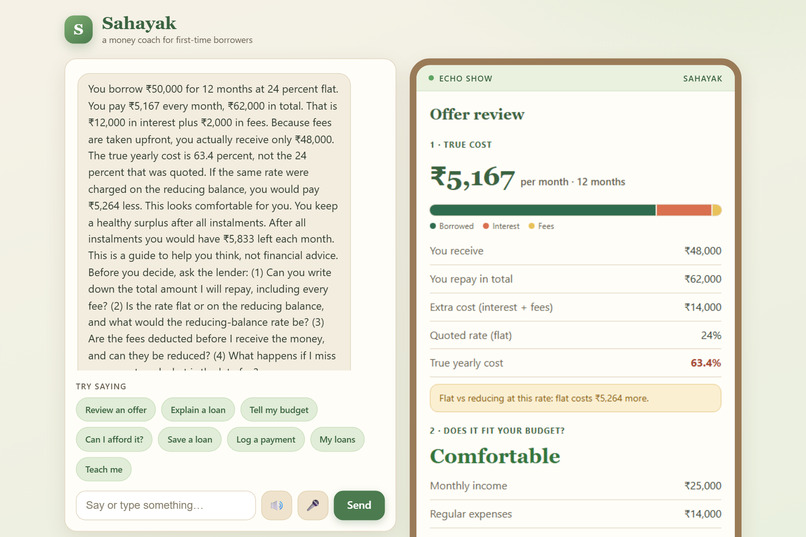The image size is (806, 537).
Task: Click the '2 · DOES IT FIT YOUR BUDGET?' label
Action: [497, 431]
